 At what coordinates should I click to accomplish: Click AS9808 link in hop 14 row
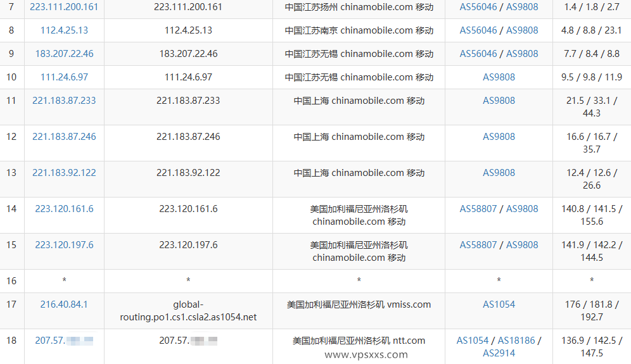522,209
